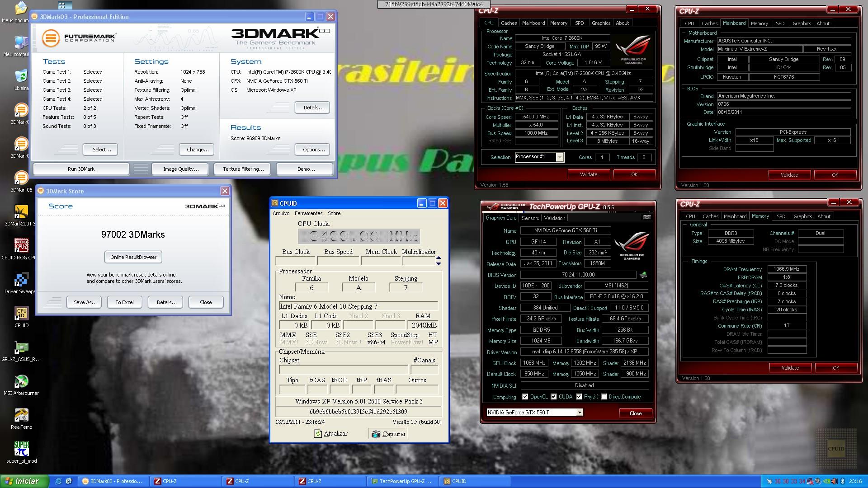The width and height of the screenshot is (868, 488).
Task: Open the Meus documentos desktop icon
Action: pyautogui.click(x=20, y=9)
